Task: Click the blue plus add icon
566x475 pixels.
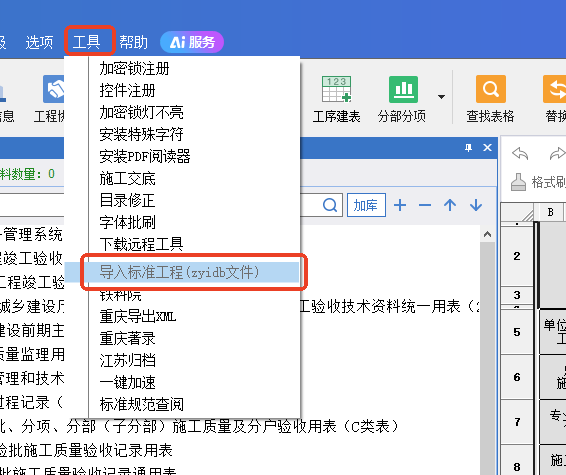Action: [400, 205]
